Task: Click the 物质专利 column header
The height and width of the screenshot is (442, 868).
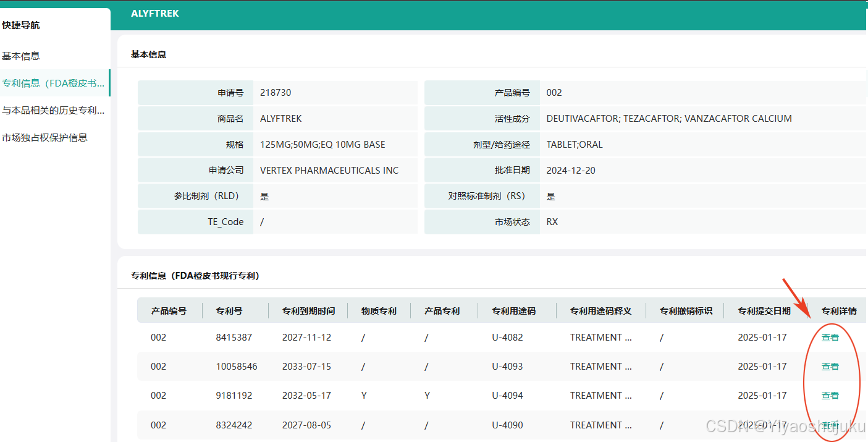Action: coord(379,311)
